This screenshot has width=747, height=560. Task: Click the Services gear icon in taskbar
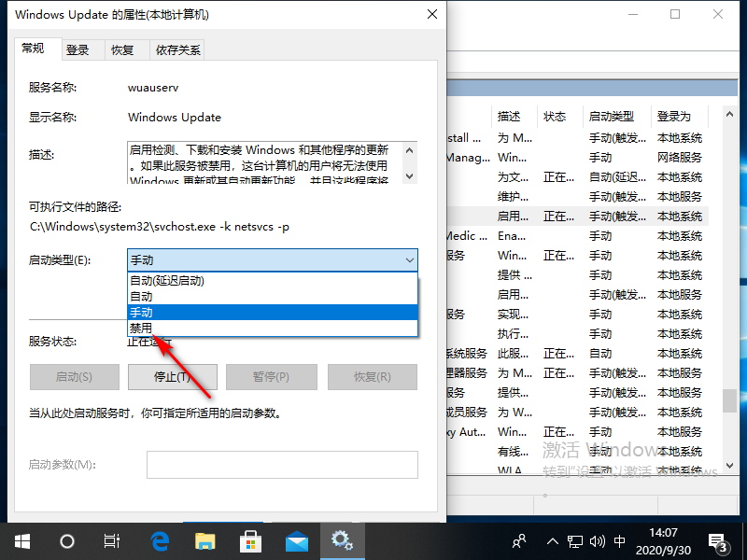[342, 540]
